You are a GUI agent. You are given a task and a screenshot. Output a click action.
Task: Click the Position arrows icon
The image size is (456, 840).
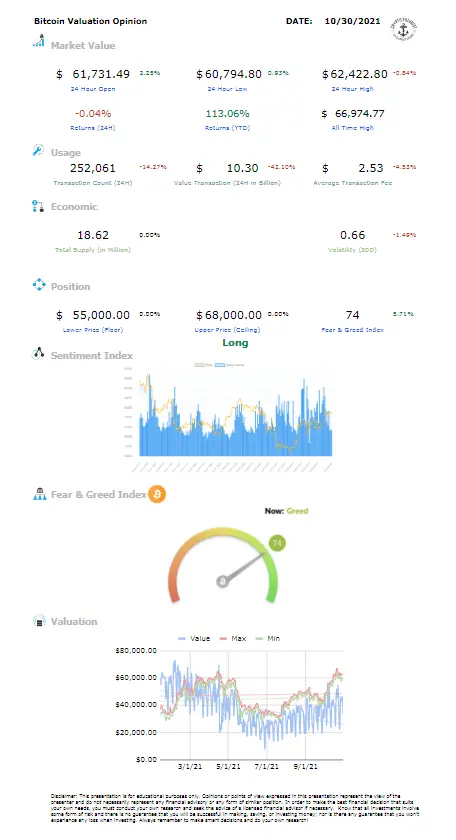tap(39, 284)
